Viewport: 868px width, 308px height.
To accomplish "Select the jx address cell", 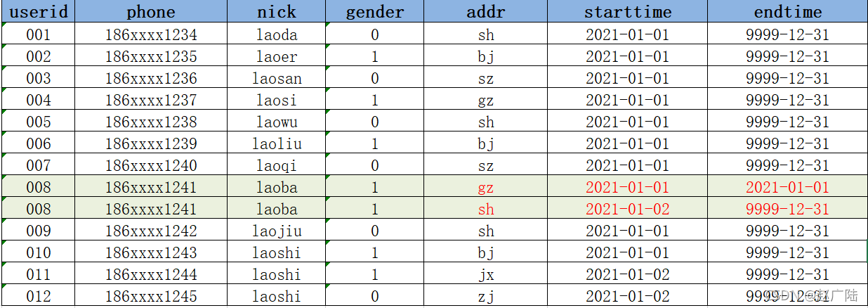I will coord(486,274).
